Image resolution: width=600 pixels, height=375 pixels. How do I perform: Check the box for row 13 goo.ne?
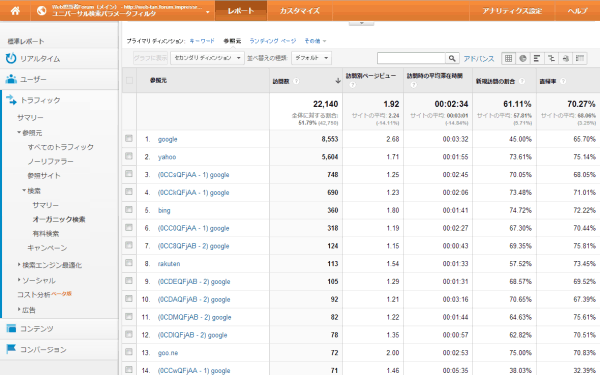[129, 352]
